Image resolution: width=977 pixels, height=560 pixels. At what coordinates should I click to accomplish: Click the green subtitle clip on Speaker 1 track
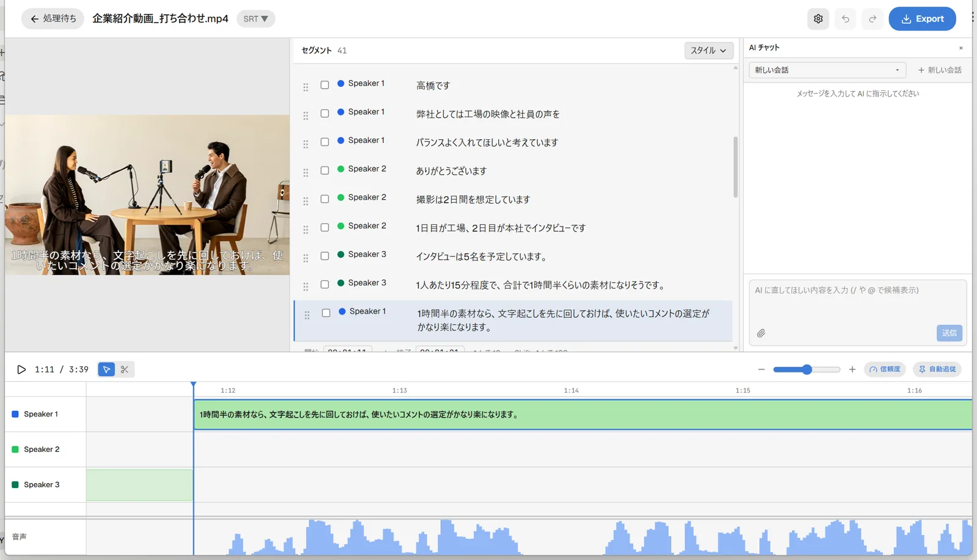click(583, 415)
